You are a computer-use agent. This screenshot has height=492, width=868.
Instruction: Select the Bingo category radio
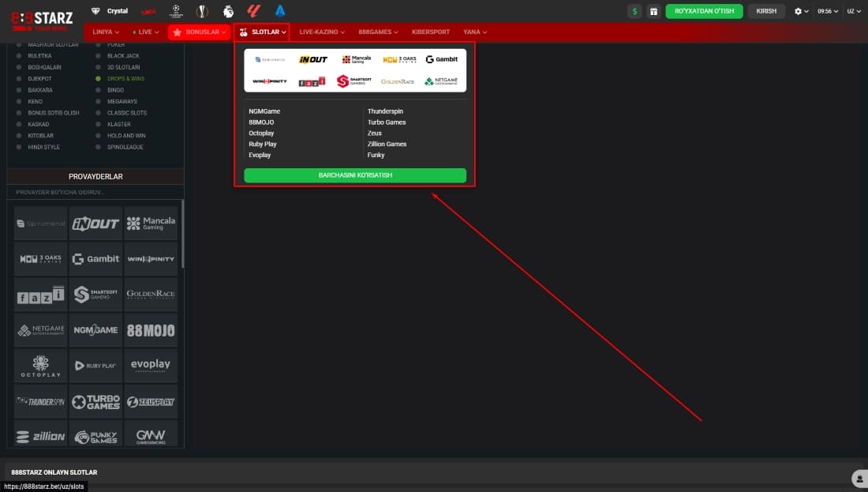[x=98, y=90]
